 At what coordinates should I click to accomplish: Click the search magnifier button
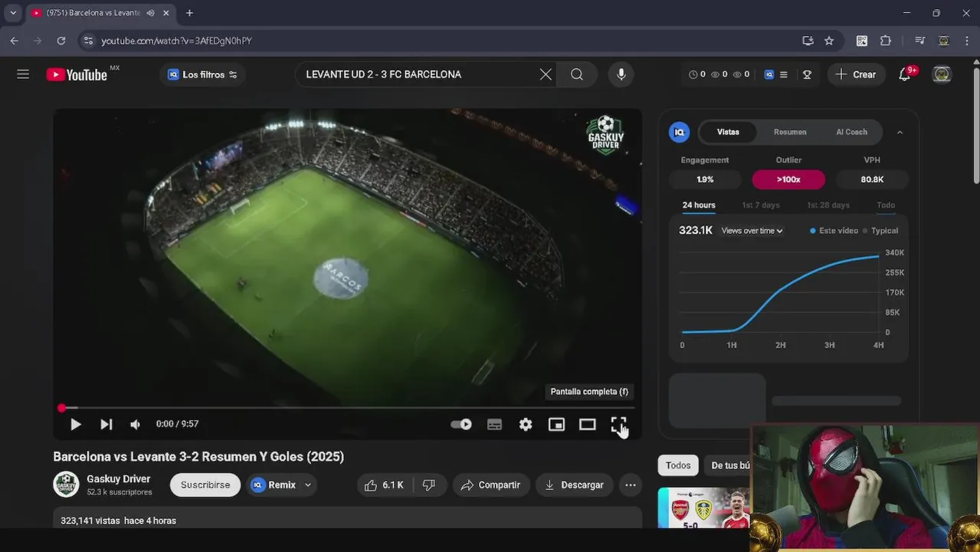[x=577, y=74]
